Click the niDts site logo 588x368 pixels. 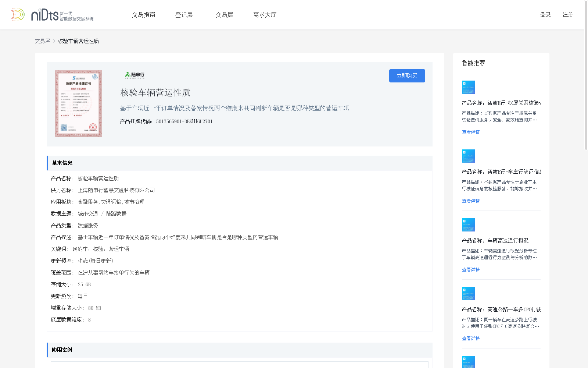point(52,15)
